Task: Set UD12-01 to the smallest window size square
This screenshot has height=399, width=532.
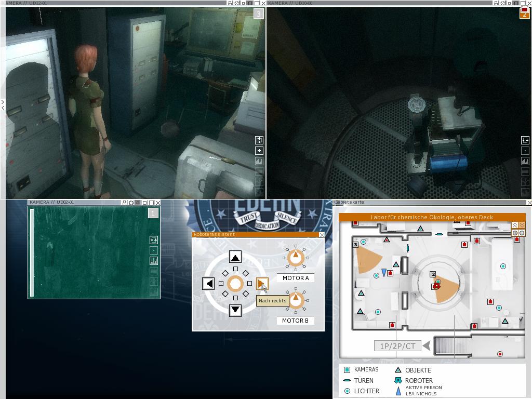Action: (243, 4)
